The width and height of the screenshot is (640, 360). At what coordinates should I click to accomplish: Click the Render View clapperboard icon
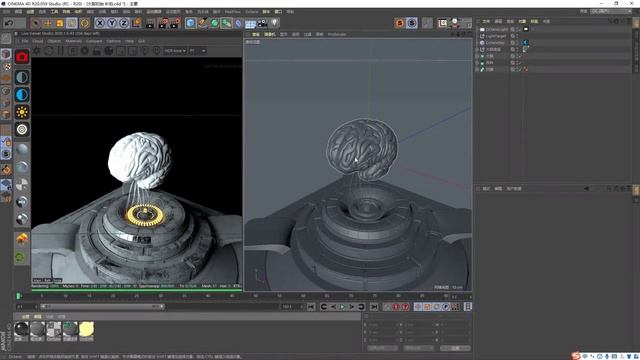(x=150, y=23)
